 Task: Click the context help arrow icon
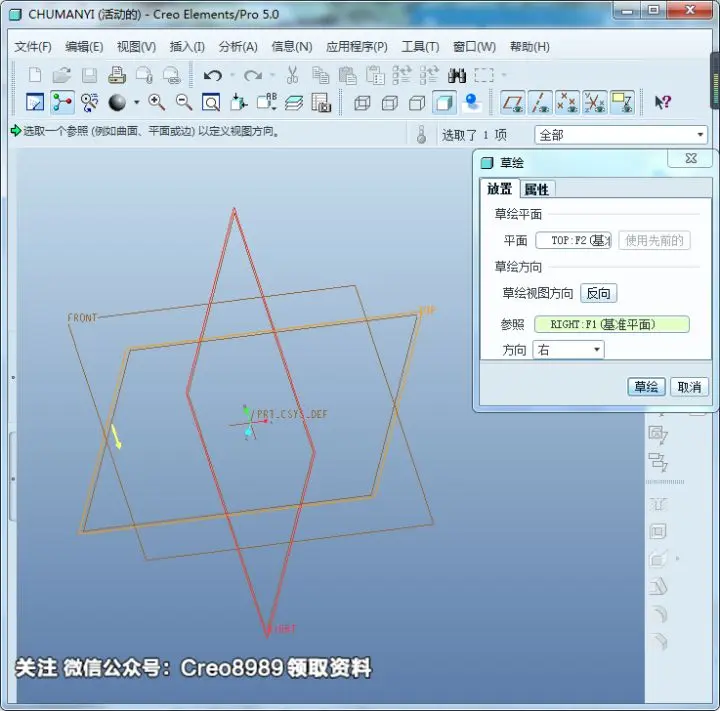[663, 102]
